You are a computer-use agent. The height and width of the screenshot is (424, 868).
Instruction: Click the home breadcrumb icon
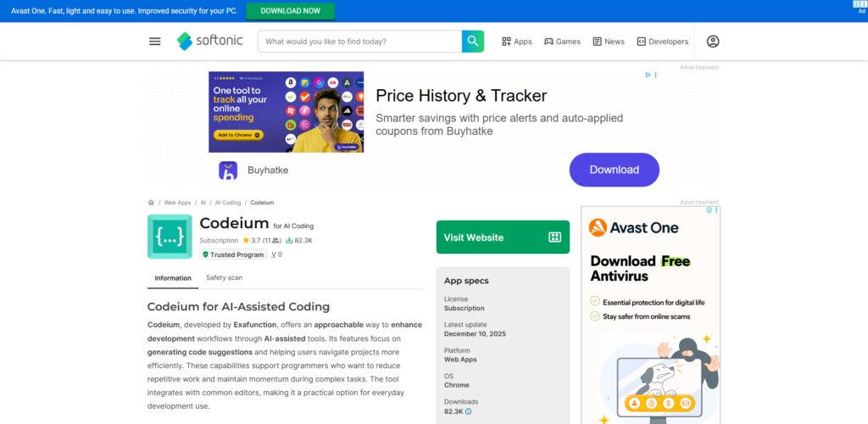pyautogui.click(x=151, y=203)
